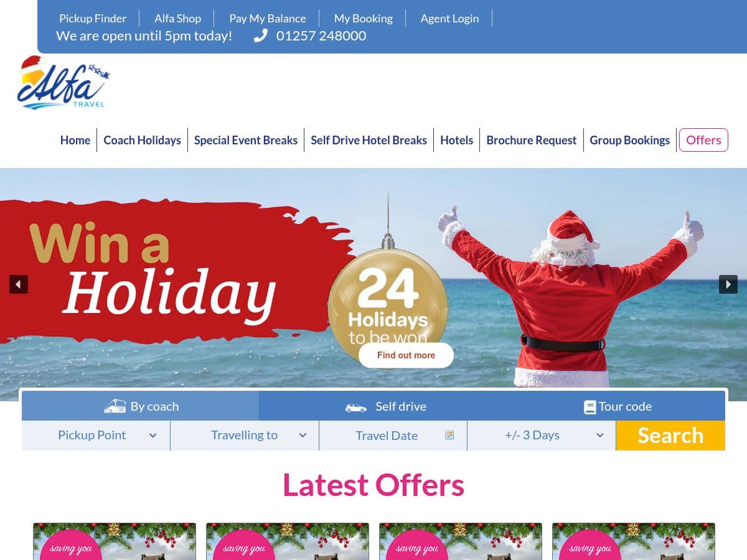Image resolution: width=747 pixels, height=560 pixels.
Task: Click the yellow Search button
Action: 670,436
